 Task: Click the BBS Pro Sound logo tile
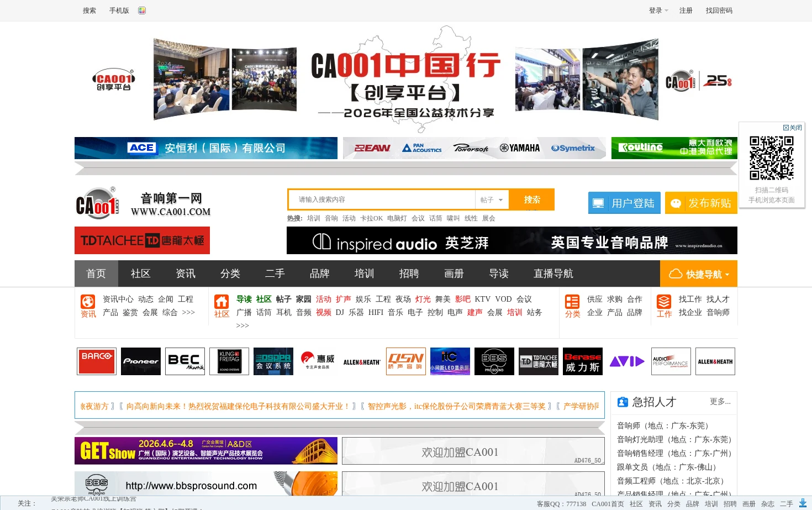point(494,361)
